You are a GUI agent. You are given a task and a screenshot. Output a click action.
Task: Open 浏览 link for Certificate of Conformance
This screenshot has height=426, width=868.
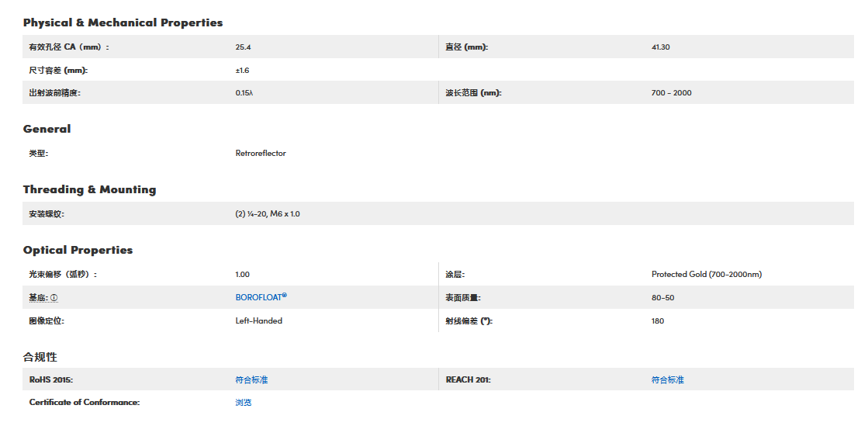(244, 402)
